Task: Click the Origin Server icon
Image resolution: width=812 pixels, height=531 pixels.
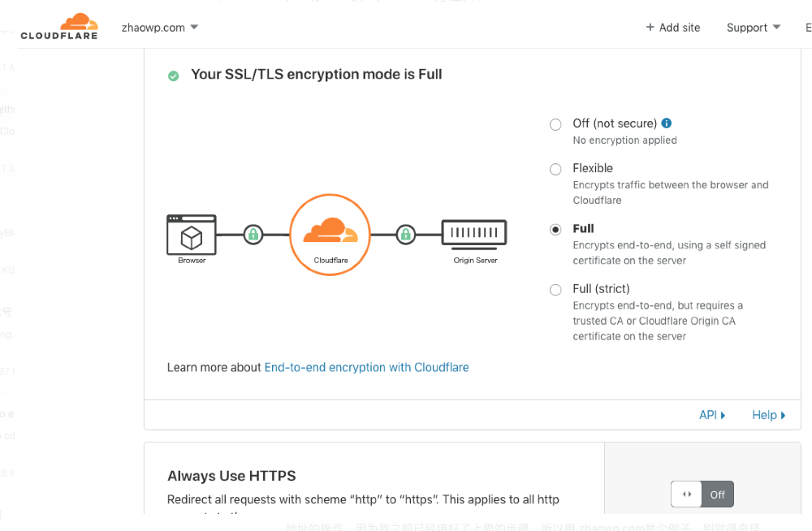Action: 475,234
